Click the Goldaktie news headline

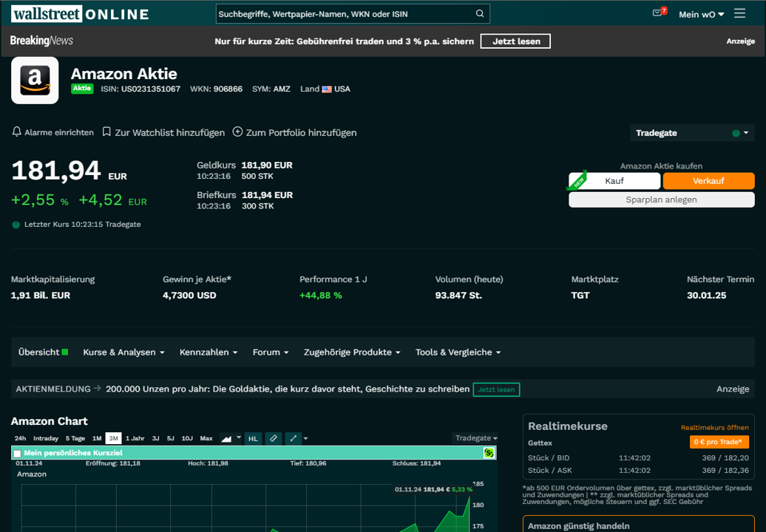(287, 389)
